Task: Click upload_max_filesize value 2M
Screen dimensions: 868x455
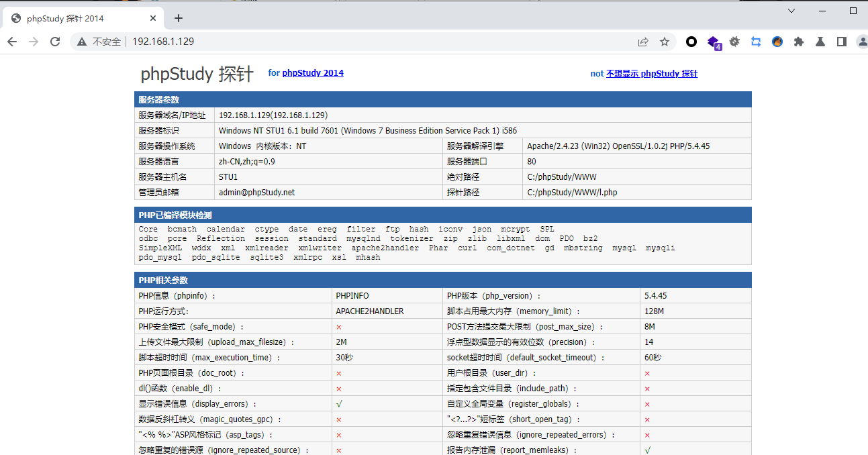Action: coord(341,342)
